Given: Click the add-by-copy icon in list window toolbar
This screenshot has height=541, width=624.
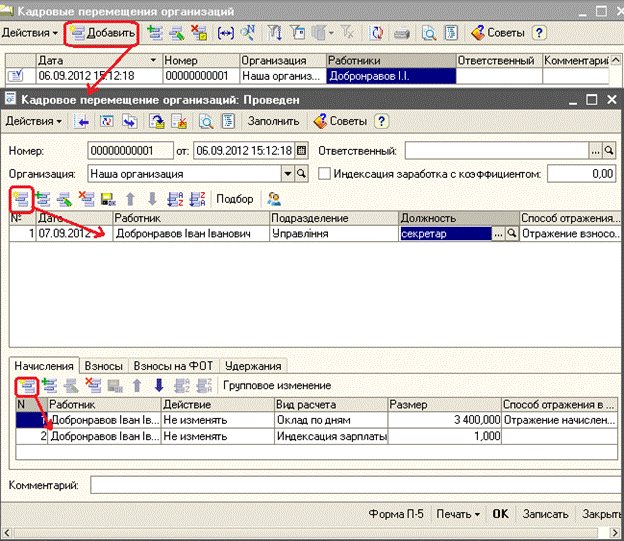Looking at the screenshot, I should click(x=155, y=33).
